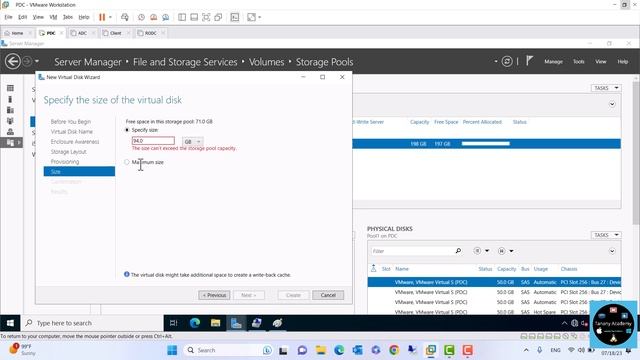Open the Storage Pools TASKS dropdown
This screenshot has height=360, width=640.
[x=606, y=88]
